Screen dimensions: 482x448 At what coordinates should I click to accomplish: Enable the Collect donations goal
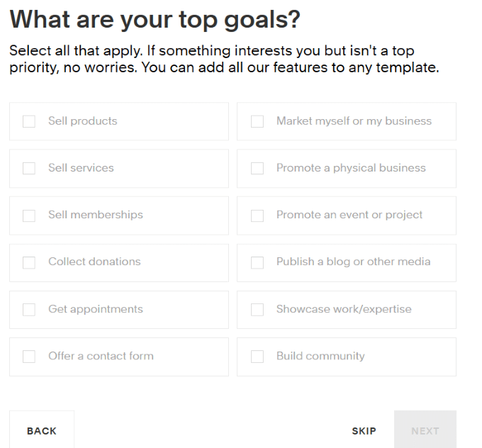[x=29, y=262]
